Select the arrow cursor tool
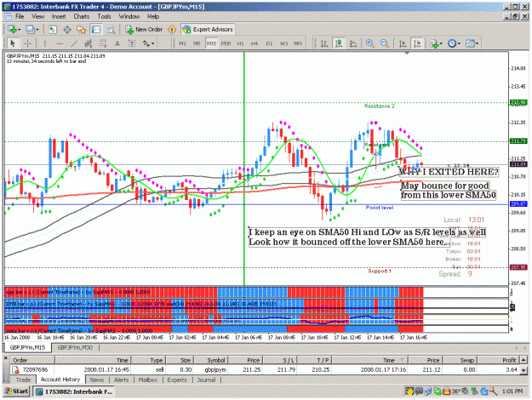532x400 pixels. point(13,43)
